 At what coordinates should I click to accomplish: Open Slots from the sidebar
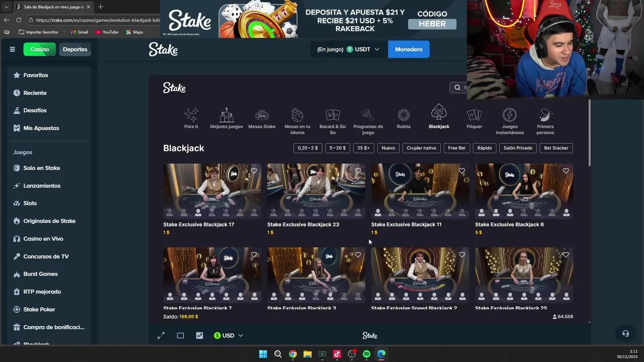pos(30,203)
